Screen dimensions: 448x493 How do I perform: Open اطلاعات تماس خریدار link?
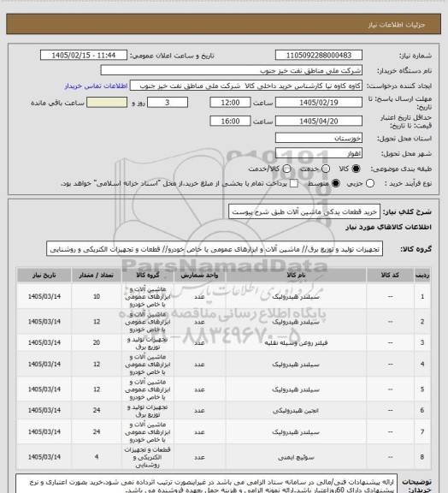(96, 86)
